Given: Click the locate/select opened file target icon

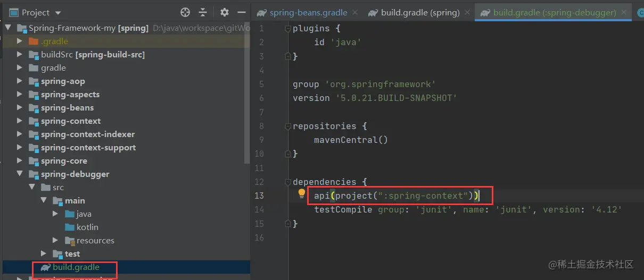Looking at the screenshot, I should click(x=185, y=12).
